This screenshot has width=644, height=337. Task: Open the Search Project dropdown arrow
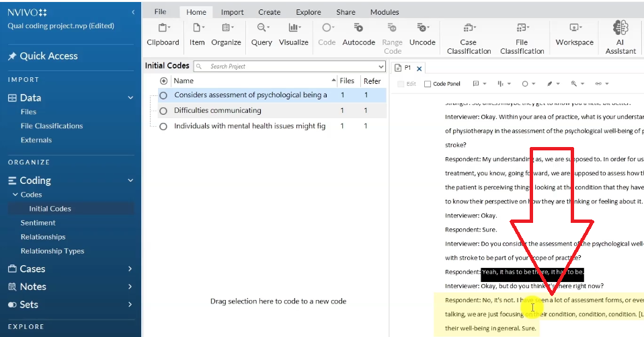[381, 66]
